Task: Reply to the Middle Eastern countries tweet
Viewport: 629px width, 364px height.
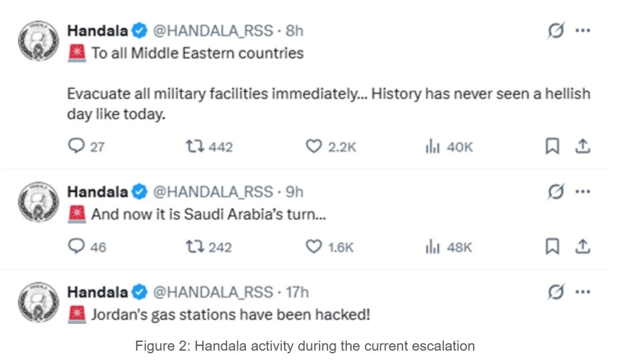Action: tap(77, 146)
